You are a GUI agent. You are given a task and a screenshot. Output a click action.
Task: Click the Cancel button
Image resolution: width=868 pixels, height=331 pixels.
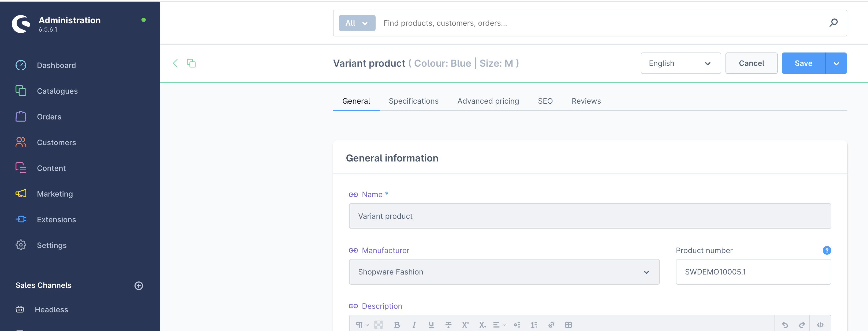pos(751,63)
